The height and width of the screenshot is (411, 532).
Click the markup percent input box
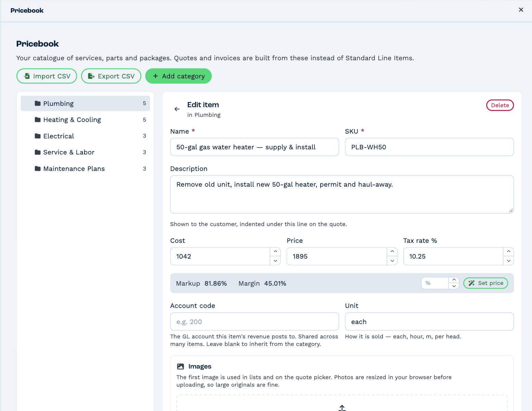(x=435, y=283)
